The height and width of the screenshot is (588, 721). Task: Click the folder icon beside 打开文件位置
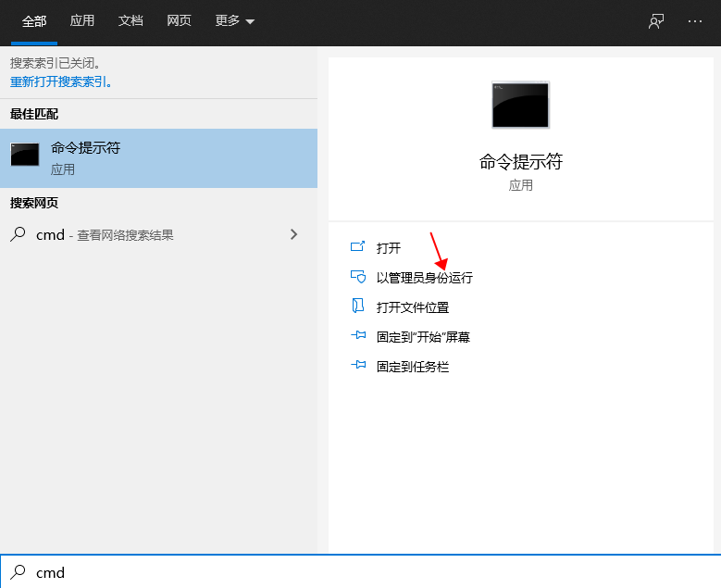358,306
